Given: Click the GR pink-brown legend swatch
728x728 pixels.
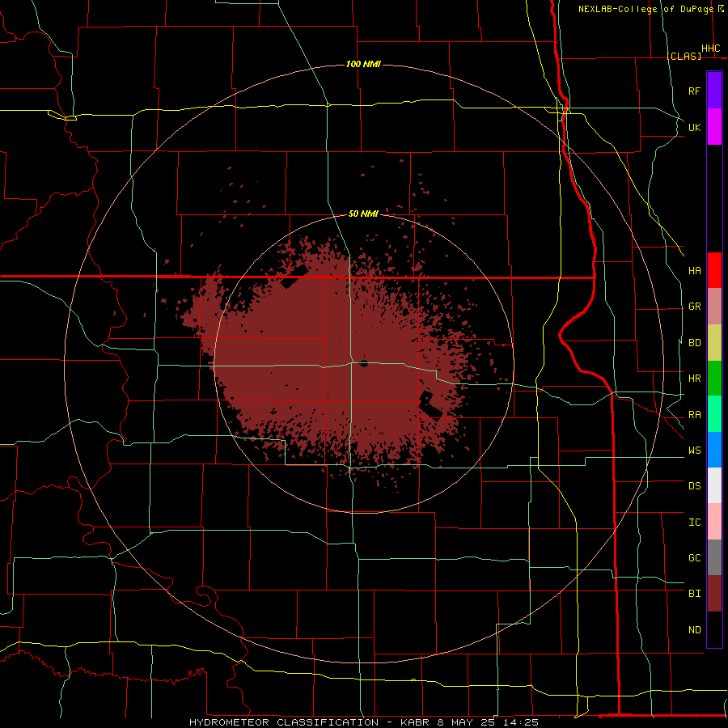Looking at the screenshot, I should [714, 306].
